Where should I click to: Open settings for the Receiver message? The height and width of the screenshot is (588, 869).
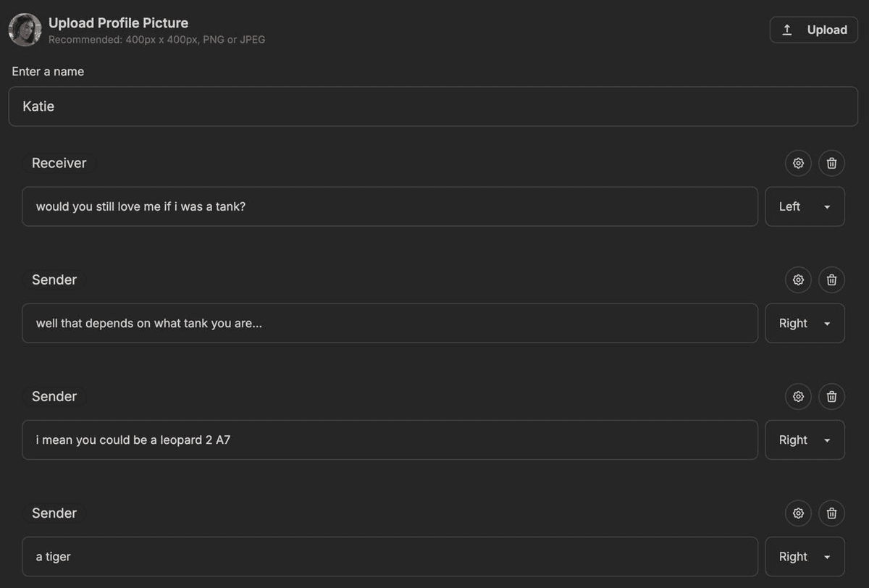(798, 163)
